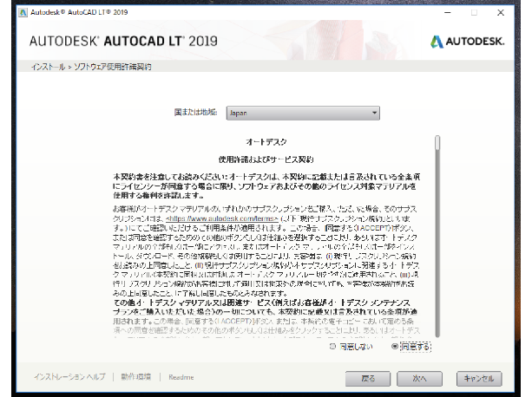532x397 pixels.
Task: Click the ソフトウェア使用許諾契約 breadcrumb text
Action: [x=112, y=67]
